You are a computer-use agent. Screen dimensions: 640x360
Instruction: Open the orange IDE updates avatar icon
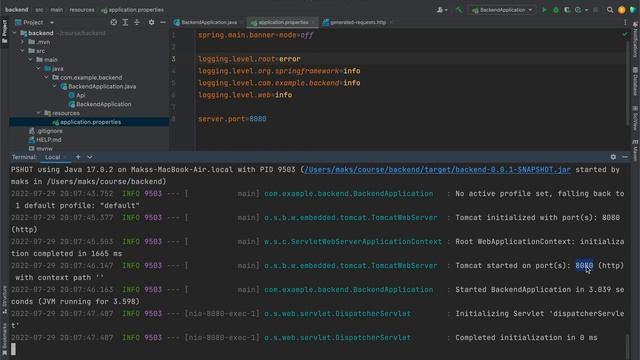coord(622,10)
